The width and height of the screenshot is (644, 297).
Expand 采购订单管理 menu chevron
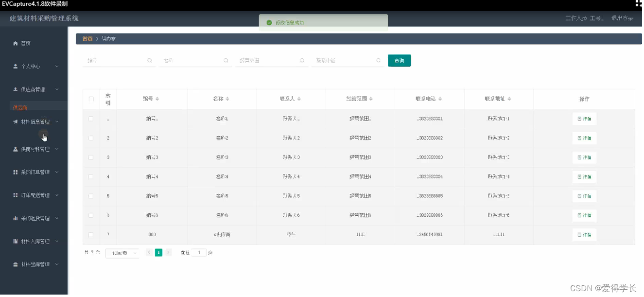57,172
